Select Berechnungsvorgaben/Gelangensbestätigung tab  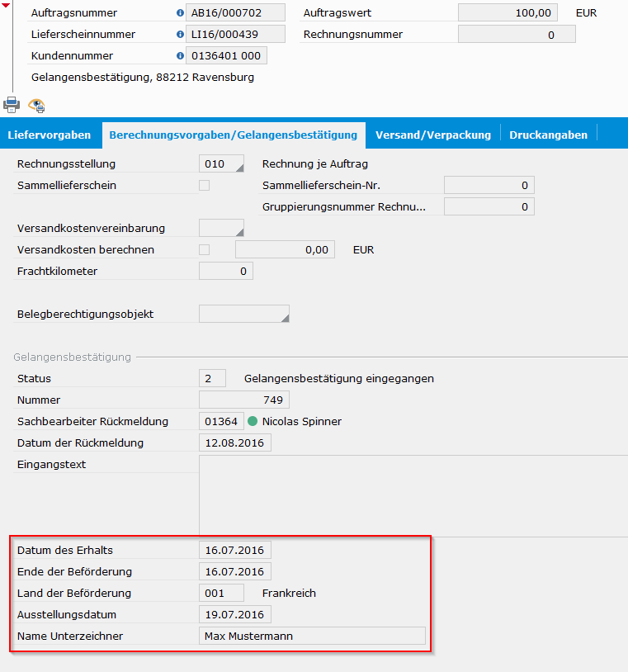[x=234, y=135]
